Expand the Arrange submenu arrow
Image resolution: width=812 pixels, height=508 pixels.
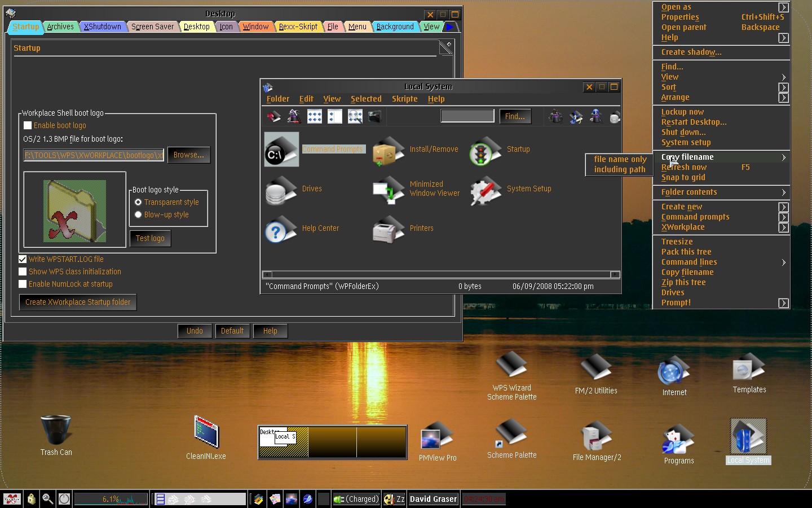tap(783, 98)
